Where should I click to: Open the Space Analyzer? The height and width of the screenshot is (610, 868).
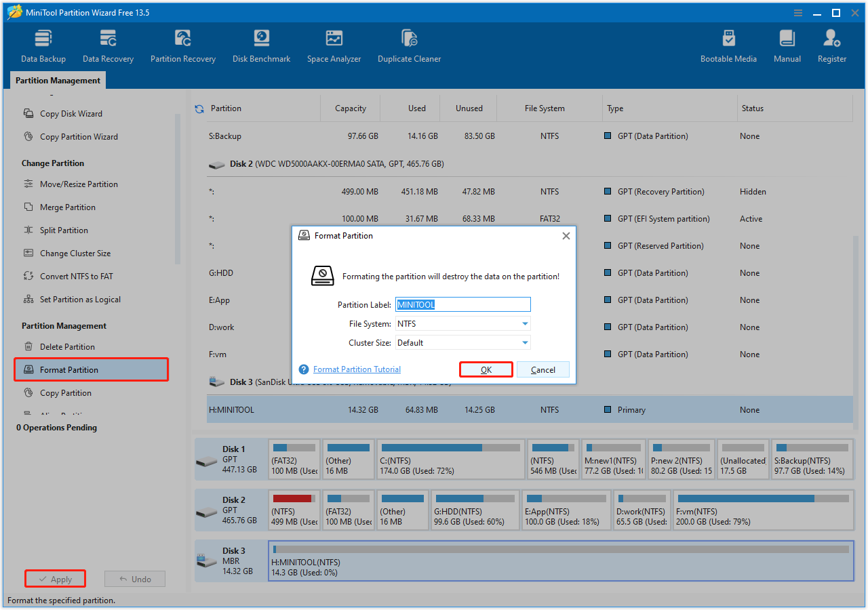click(334, 44)
